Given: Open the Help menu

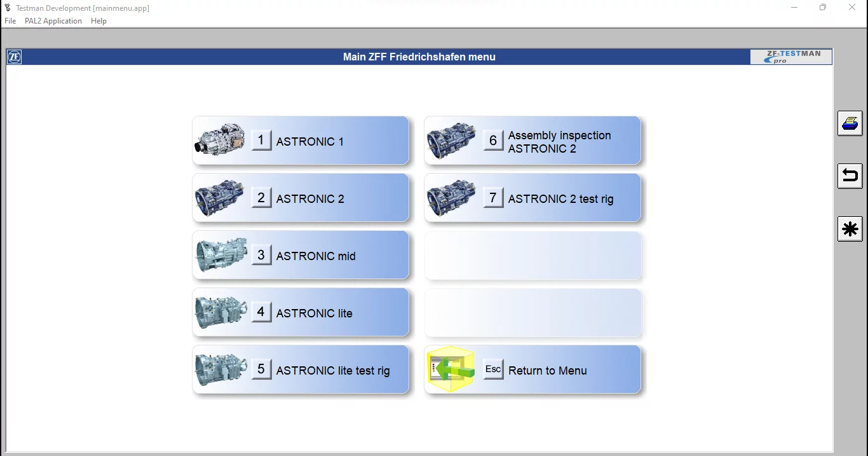Looking at the screenshot, I should click(x=98, y=21).
